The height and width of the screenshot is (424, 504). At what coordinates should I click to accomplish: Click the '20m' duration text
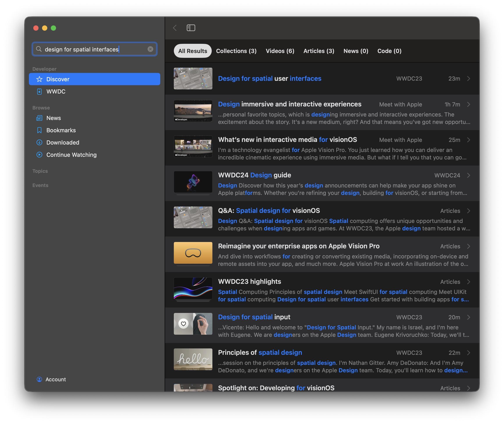click(x=454, y=317)
